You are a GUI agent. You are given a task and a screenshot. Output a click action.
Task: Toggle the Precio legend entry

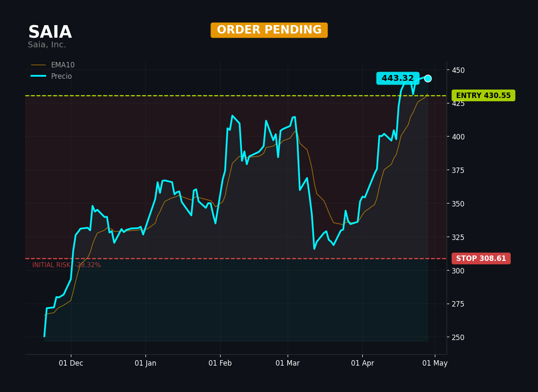[x=52, y=76]
